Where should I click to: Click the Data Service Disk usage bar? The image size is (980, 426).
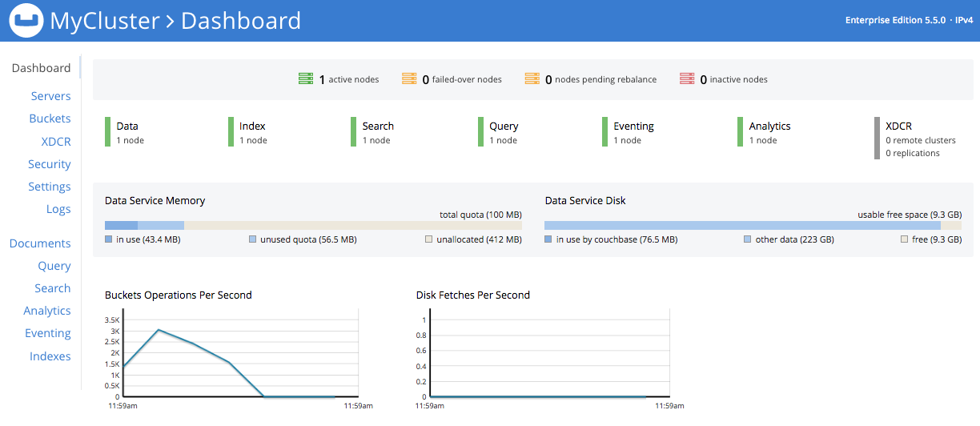753,226
